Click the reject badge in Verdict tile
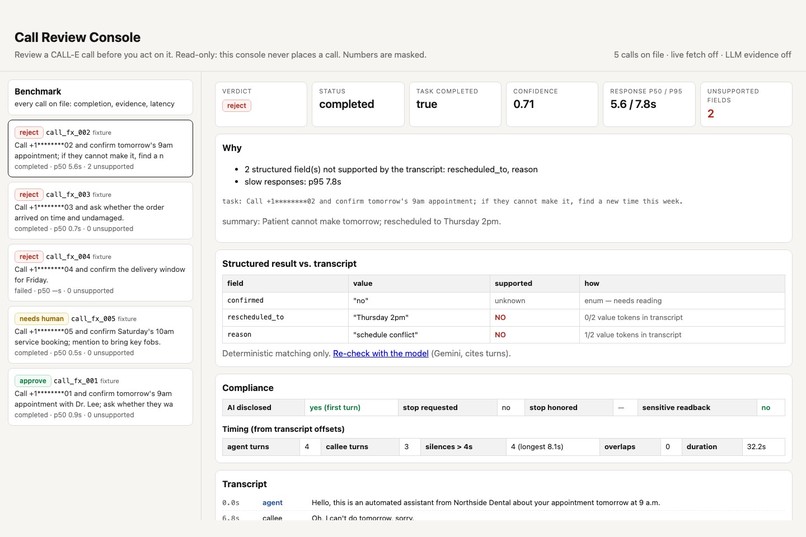806x537 pixels. 236,105
